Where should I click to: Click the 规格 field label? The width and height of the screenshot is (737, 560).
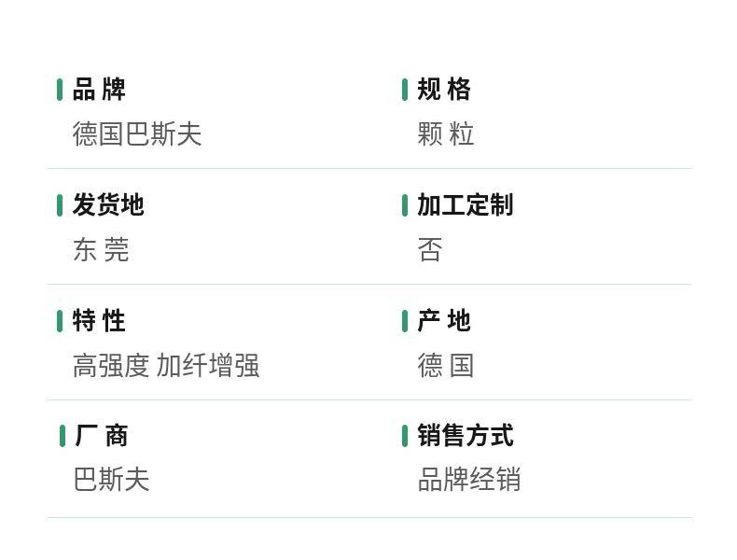tap(444, 90)
